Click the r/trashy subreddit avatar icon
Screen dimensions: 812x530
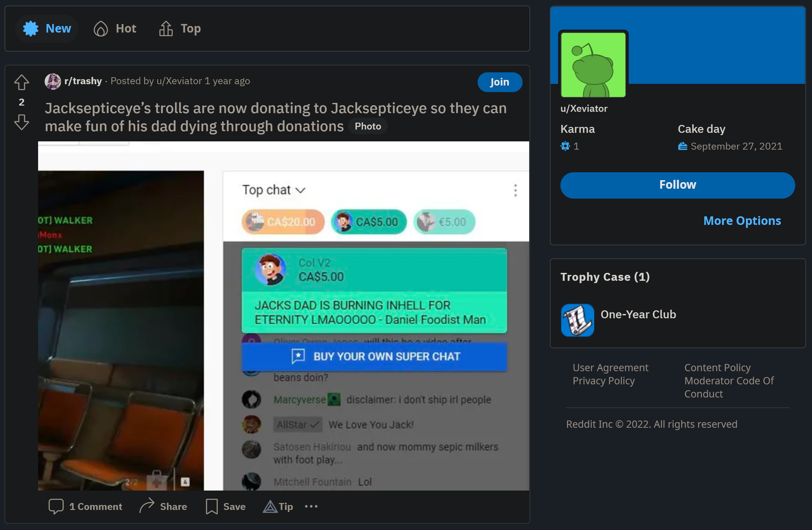(53, 81)
